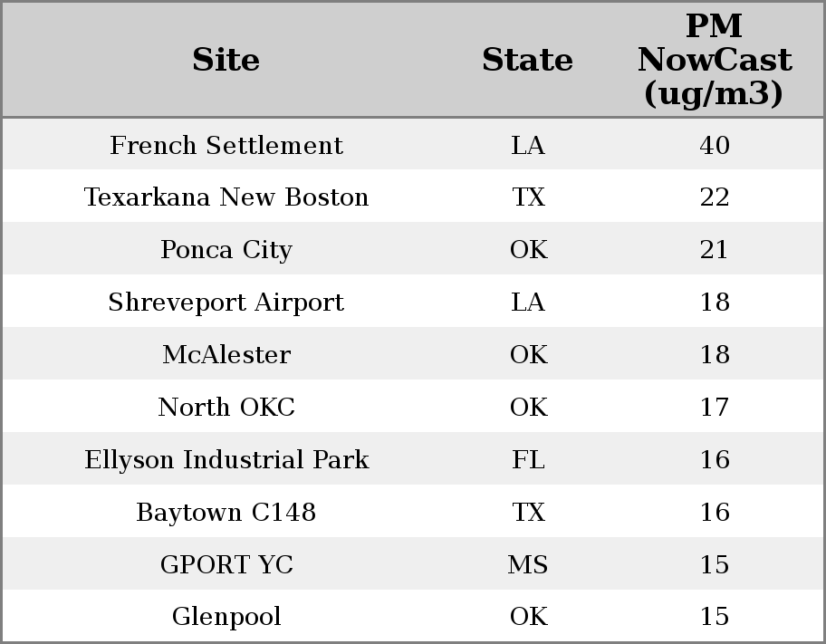The width and height of the screenshot is (826, 644).
Task: Select the MS state cell
Action: pyautogui.click(x=528, y=565)
